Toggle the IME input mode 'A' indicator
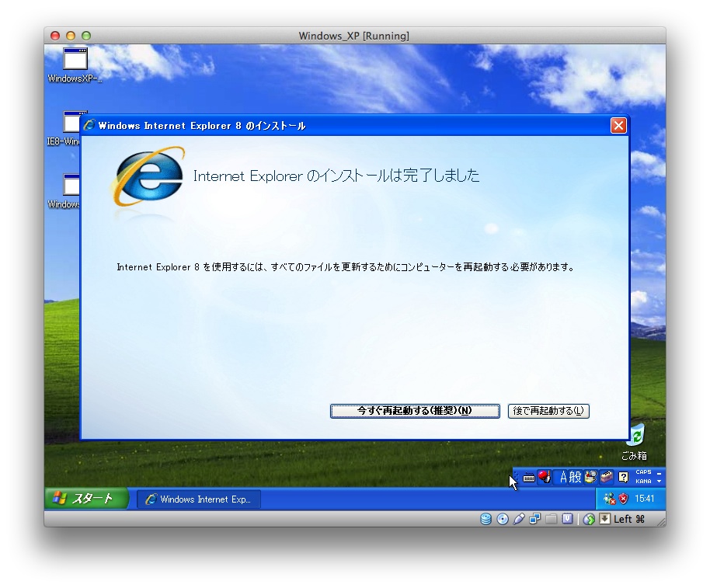The image size is (710, 588). [x=564, y=477]
